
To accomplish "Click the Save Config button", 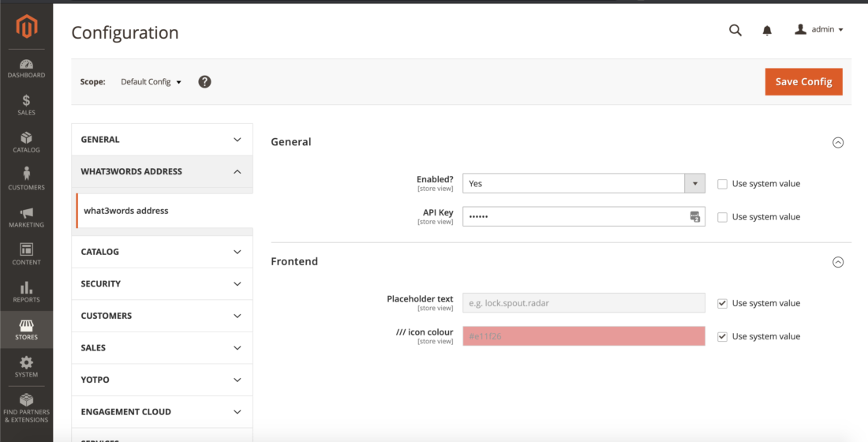I will (804, 82).
